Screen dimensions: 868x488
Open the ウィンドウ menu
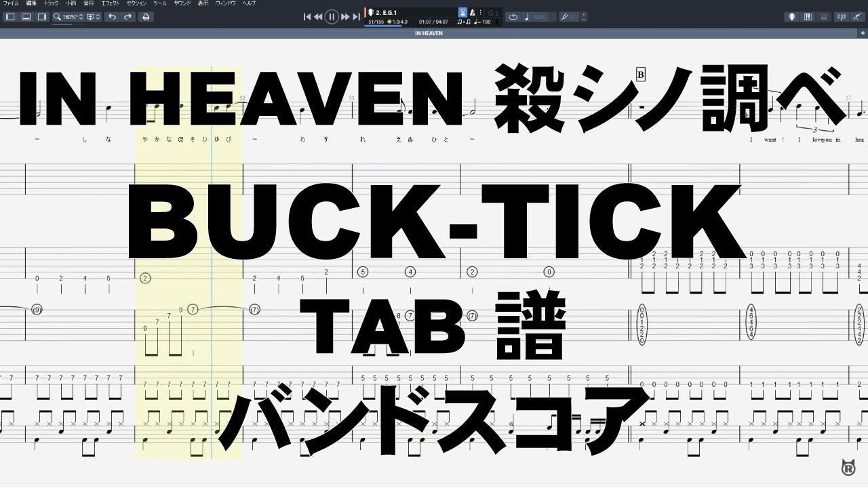[x=226, y=3]
